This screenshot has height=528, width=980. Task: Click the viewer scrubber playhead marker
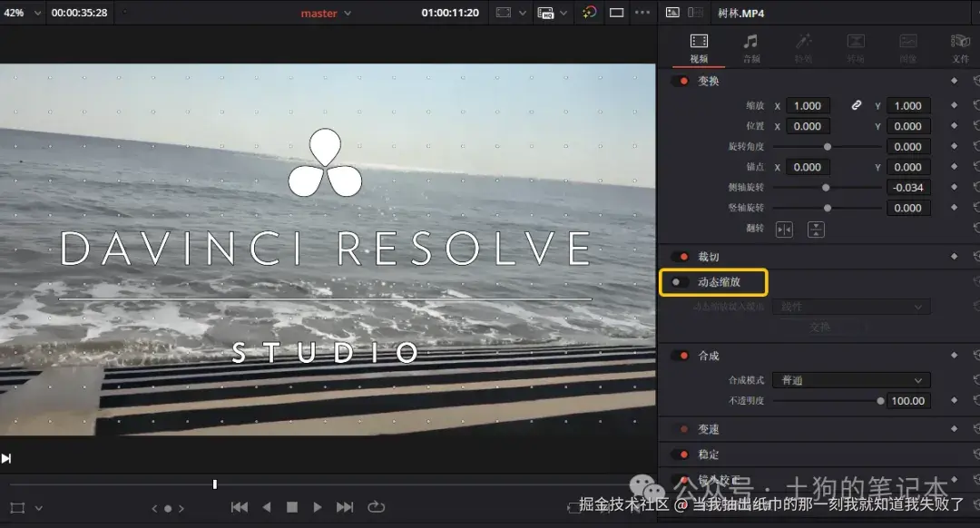(x=215, y=484)
